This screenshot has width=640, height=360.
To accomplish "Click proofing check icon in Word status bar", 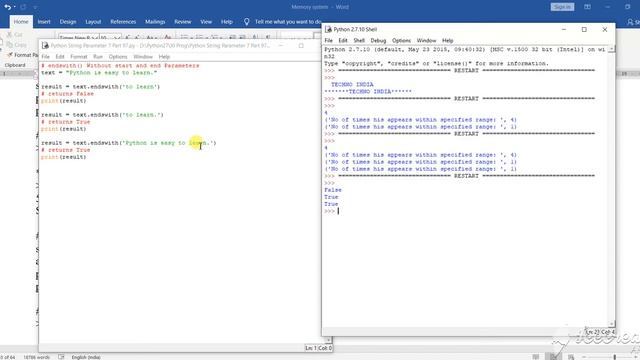I will click(61, 357).
